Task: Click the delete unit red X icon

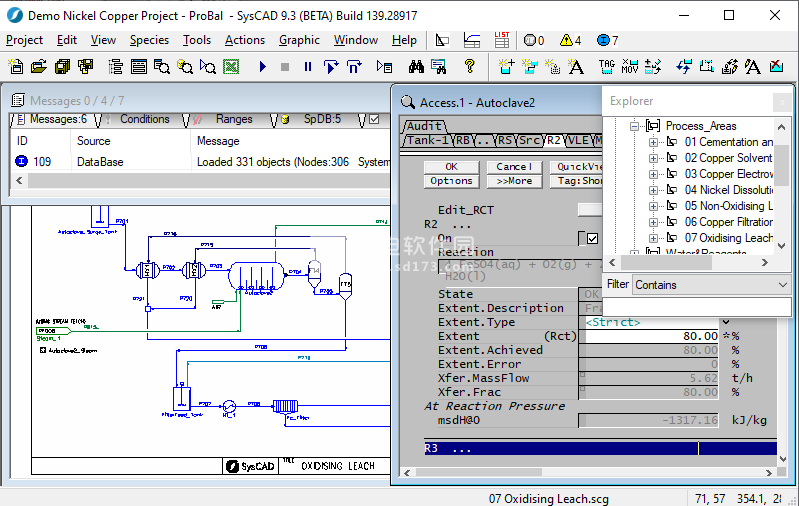Action: (x=776, y=66)
